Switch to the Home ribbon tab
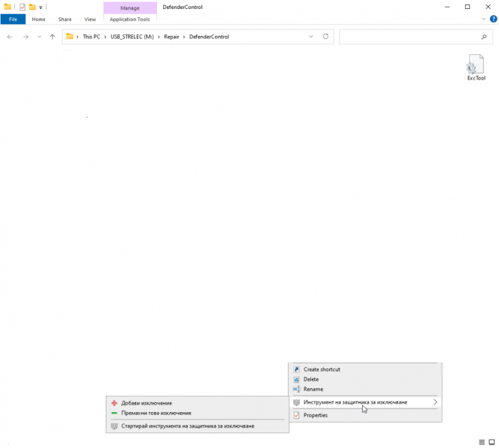This screenshot has width=499, height=448. coord(38,19)
